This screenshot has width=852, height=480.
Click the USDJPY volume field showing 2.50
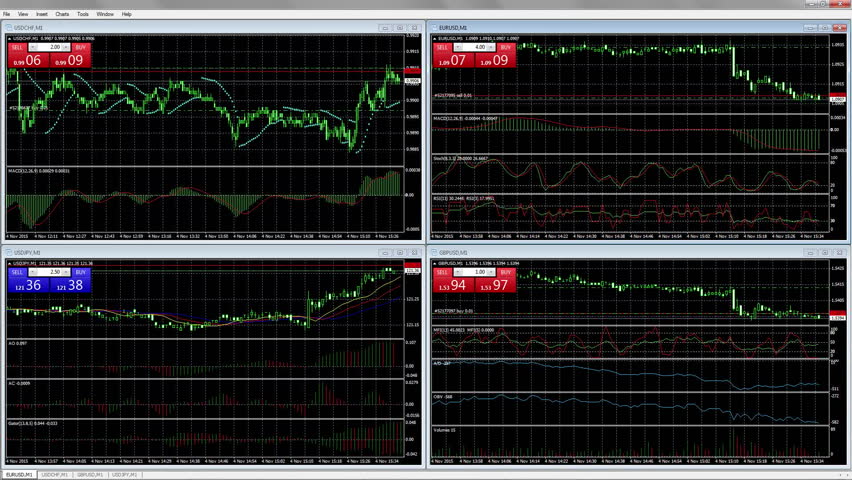click(x=49, y=272)
